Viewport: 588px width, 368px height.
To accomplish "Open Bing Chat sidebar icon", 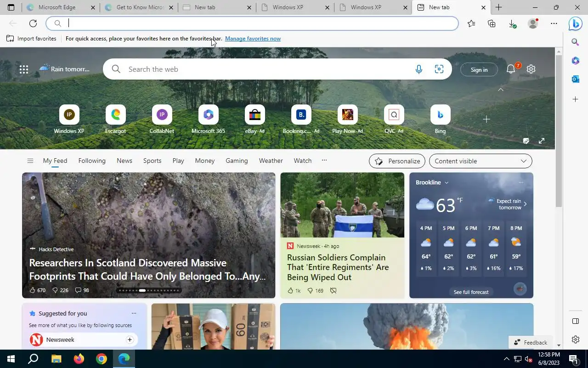I will 576,23.
